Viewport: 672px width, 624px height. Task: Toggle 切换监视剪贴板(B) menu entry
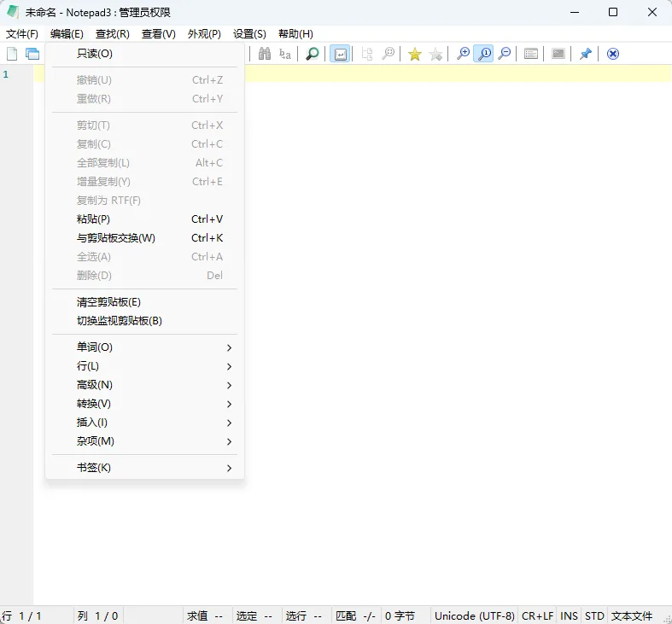[x=145, y=321]
